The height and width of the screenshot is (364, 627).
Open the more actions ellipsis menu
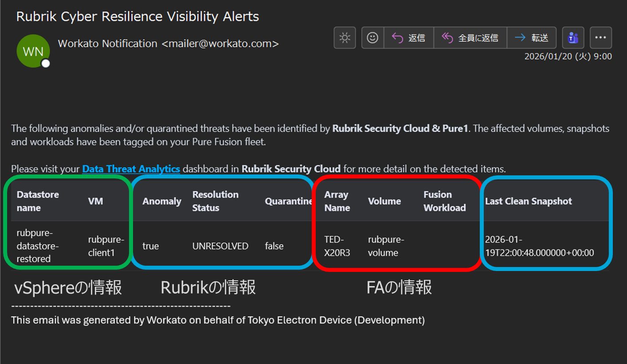(x=600, y=38)
